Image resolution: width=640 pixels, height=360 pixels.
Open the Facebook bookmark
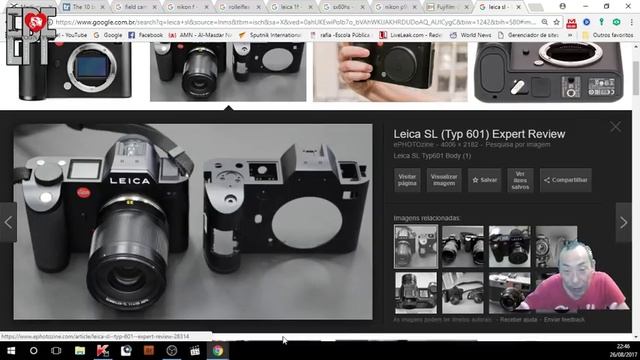(146, 36)
